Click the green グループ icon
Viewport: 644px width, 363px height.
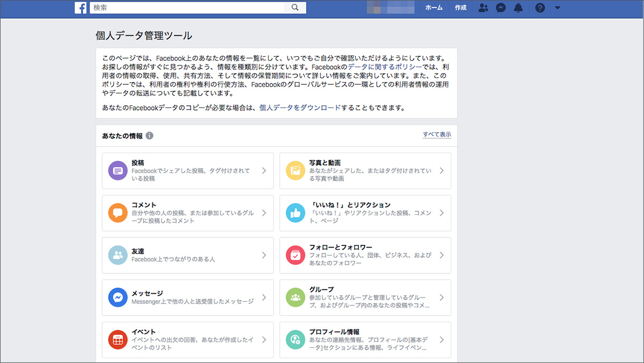click(296, 297)
